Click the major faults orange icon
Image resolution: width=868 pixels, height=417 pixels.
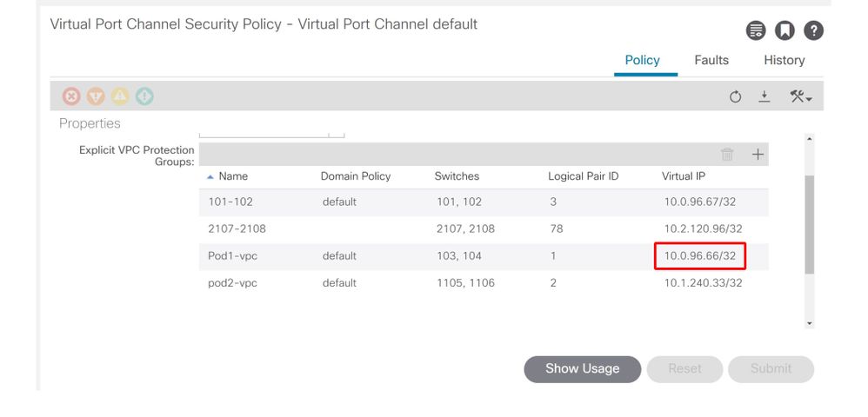click(x=97, y=96)
